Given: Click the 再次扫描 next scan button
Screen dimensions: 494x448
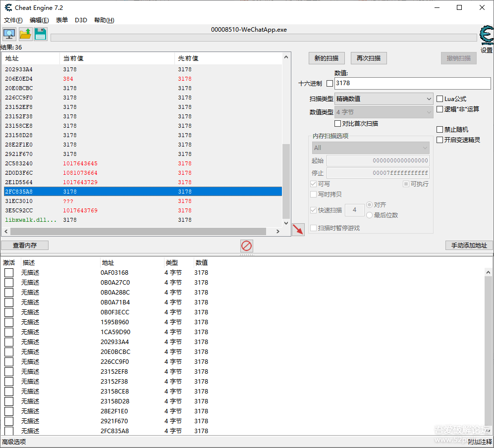Looking at the screenshot, I should [x=369, y=58].
